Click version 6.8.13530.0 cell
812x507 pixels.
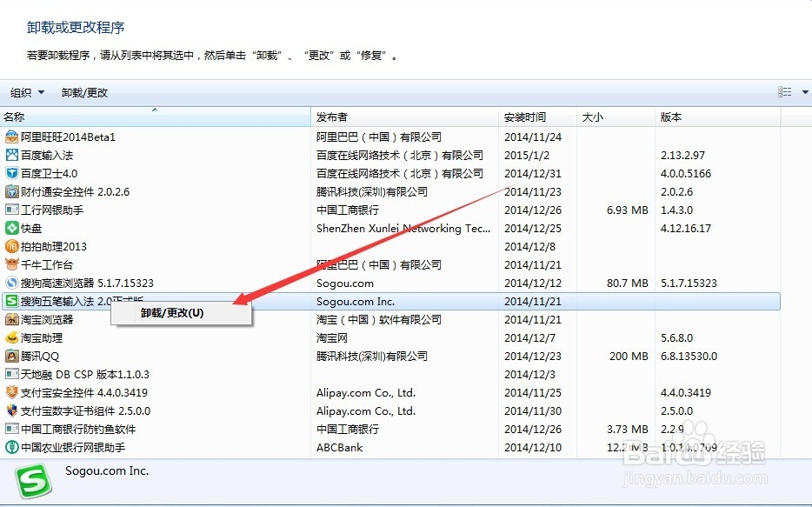point(689,356)
